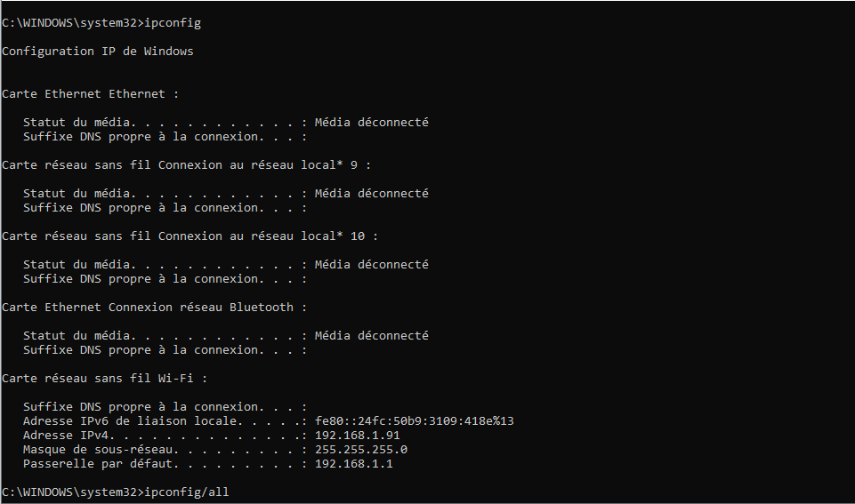Image resolution: width=855 pixels, height=504 pixels.
Task: Click 'Suffixe DNS propre' line under Wi-Fi
Action: click(165, 407)
